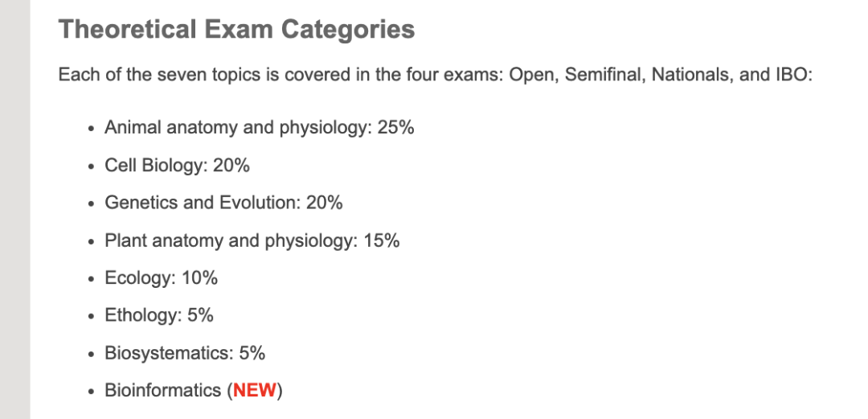
Task: Select the Plant anatomy and physiology item
Action: (x=252, y=240)
